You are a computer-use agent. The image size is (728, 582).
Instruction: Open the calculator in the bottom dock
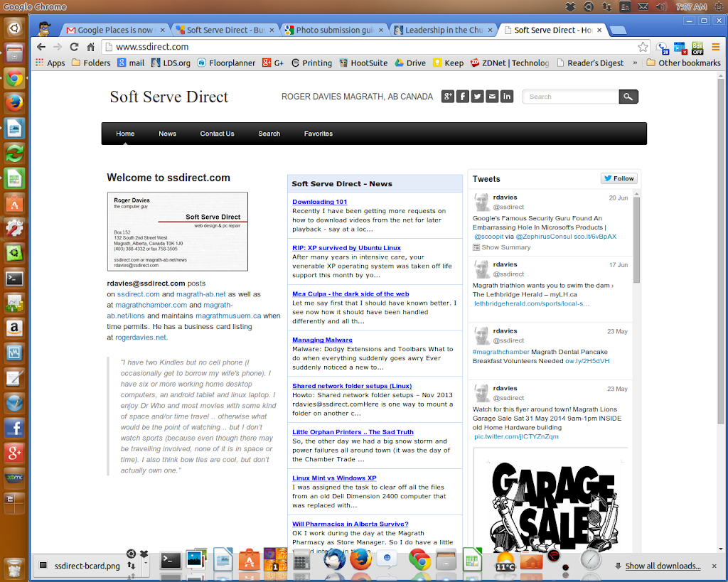point(301,561)
